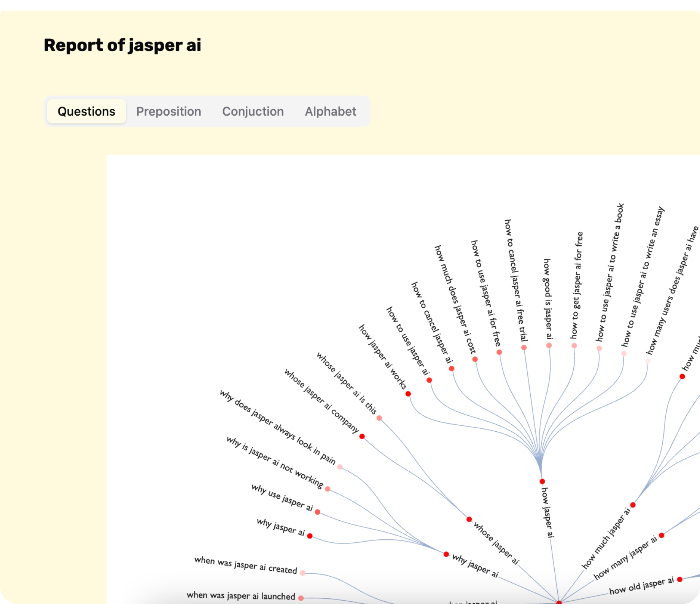
Task: Select 'whose jasper ai company' label
Action: tap(322, 401)
